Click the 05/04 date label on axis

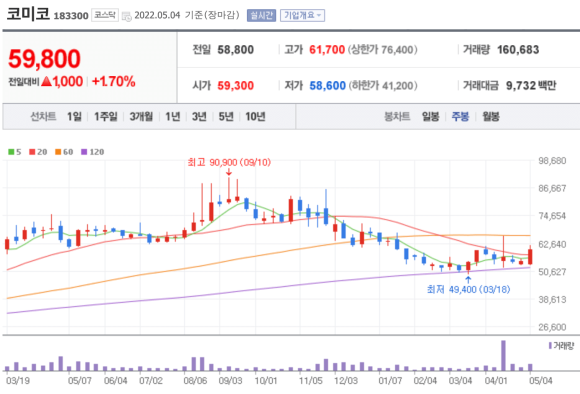pyautogui.click(x=540, y=381)
